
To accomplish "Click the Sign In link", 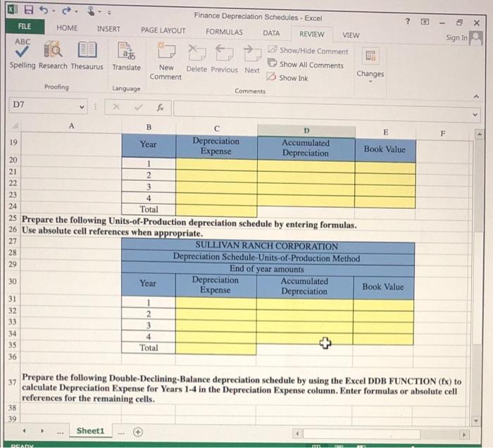I will click(456, 37).
